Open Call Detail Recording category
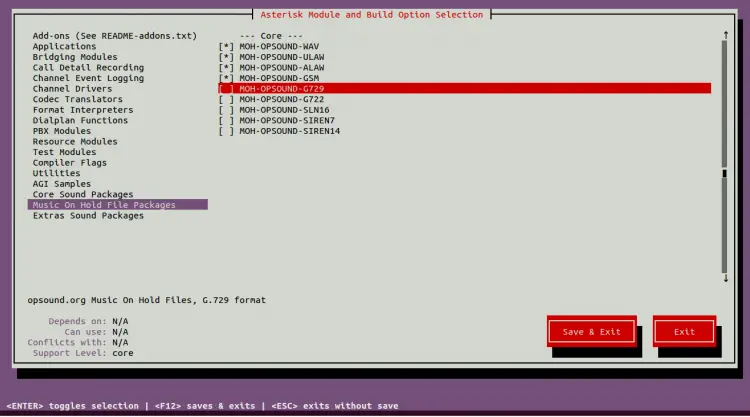The height and width of the screenshot is (417, 750). coord(88,67)
